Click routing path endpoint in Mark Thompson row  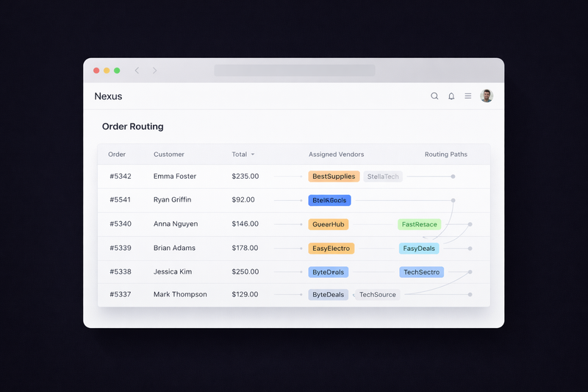coord(470,294)
